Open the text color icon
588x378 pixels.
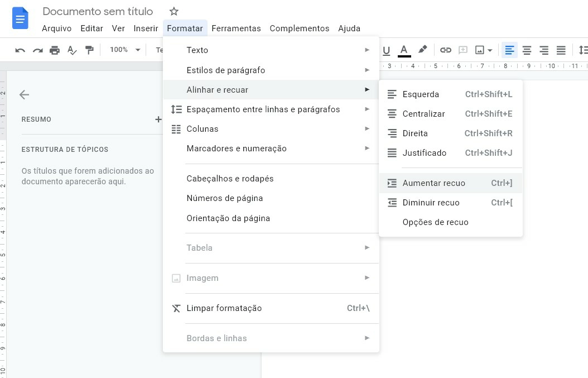click(404, 50)
